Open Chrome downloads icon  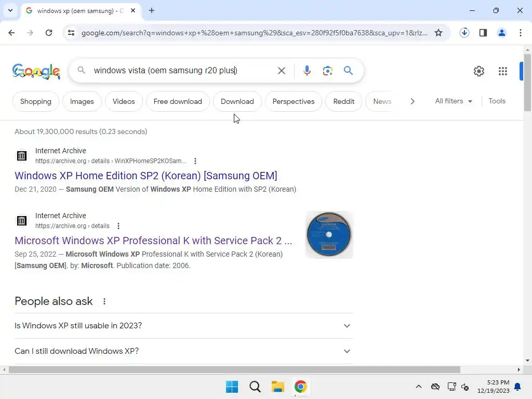pyautogui.click(x=464, y=33)
